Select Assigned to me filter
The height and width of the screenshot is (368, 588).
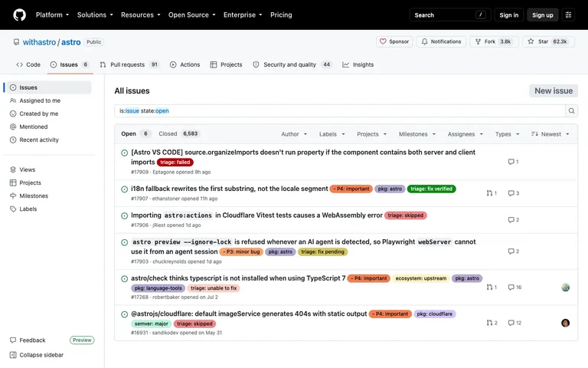(x=49, y=100)
